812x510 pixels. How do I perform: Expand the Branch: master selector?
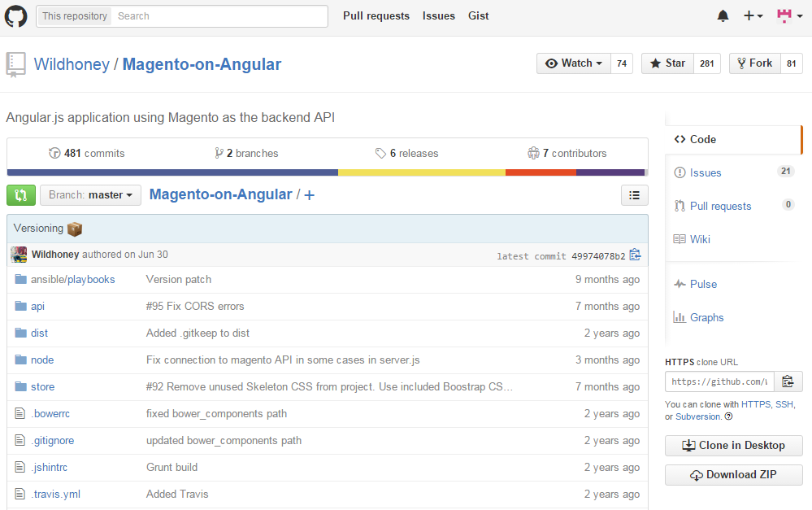[x=90, y=195]
